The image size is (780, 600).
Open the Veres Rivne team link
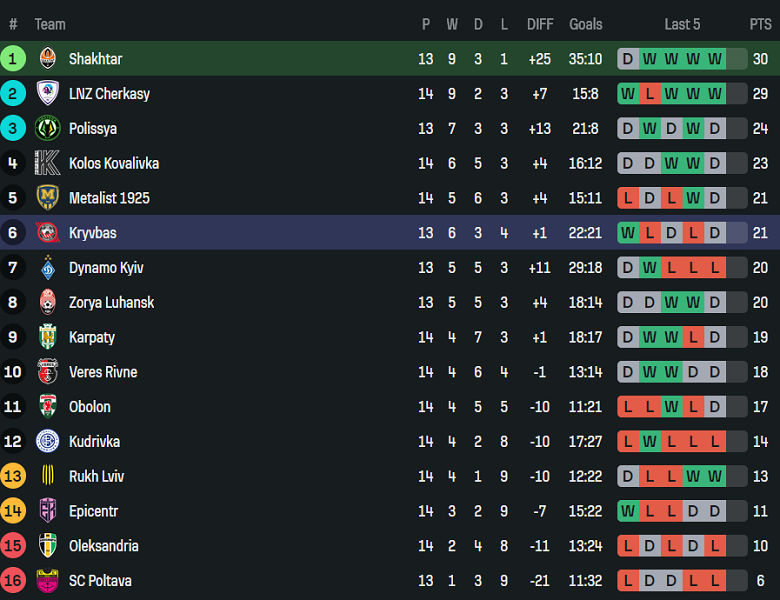point(103,372)
